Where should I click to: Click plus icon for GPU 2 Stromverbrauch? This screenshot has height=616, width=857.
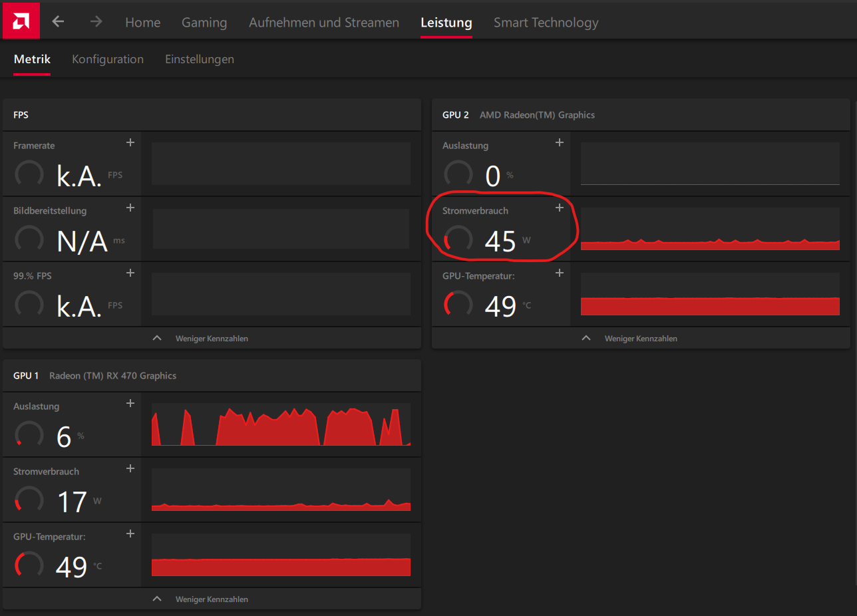click(560, 208)
